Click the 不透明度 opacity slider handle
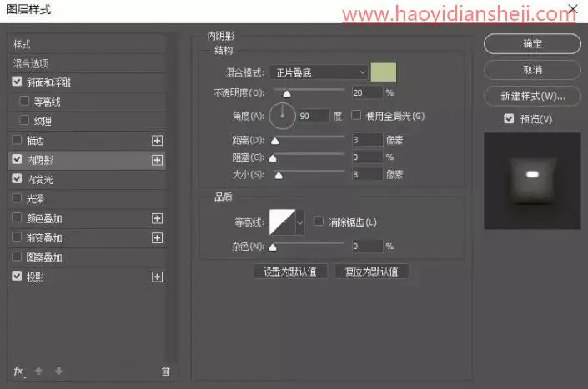The image size is (588, 389). [287, 93]
